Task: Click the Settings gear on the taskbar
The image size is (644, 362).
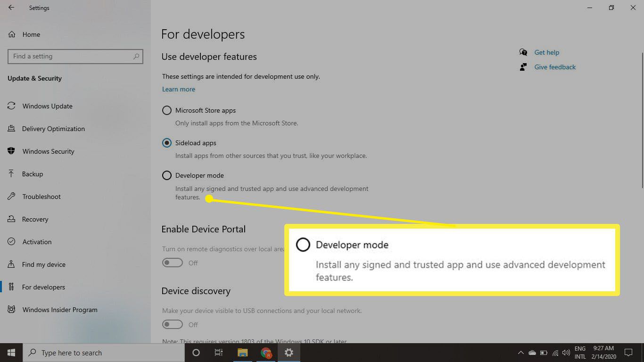Action: [x=289, y=353]
